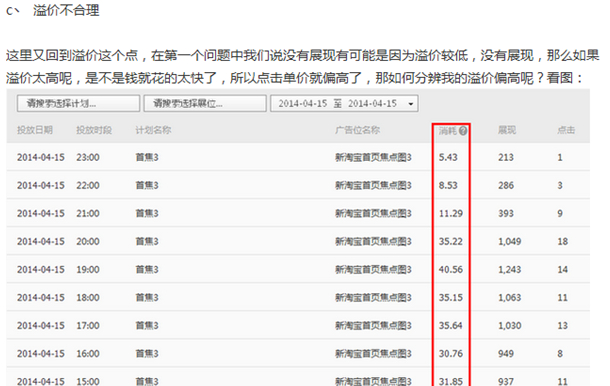Click date 2014-04-15 in the 20:00 row
Viewport: 610px width, 386px height.
click(x=41, y=241)
